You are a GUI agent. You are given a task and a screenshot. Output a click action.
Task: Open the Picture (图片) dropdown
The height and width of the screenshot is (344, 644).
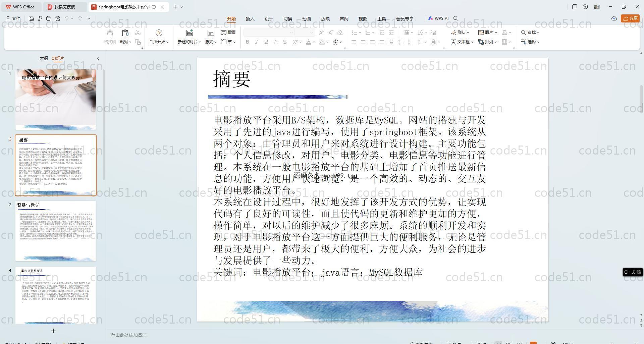(488, 33)
